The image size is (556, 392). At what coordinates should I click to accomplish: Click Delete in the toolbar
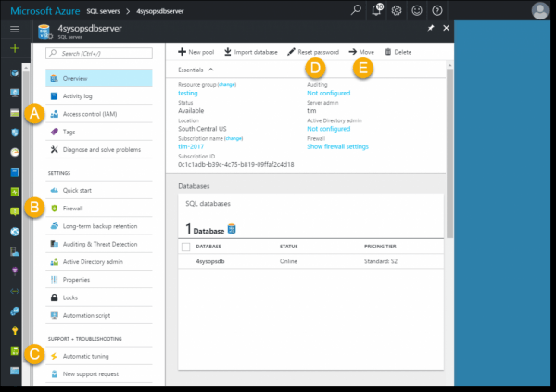pos(398,52)
